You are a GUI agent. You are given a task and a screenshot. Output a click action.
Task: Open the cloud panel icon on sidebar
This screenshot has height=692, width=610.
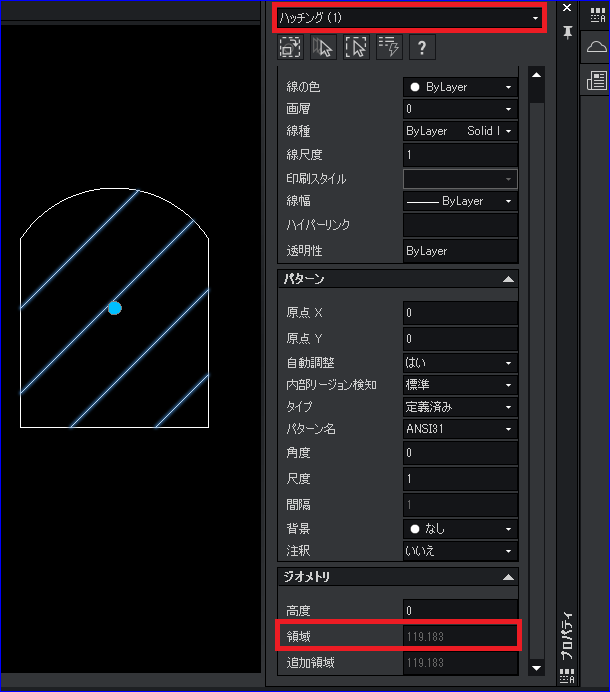596,46
